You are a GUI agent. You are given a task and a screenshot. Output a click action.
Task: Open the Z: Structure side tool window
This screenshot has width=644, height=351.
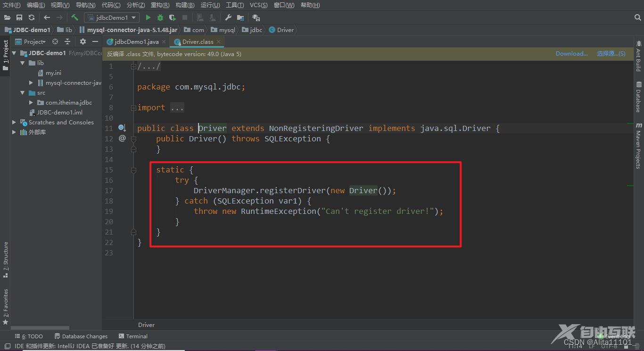point(5,259)
